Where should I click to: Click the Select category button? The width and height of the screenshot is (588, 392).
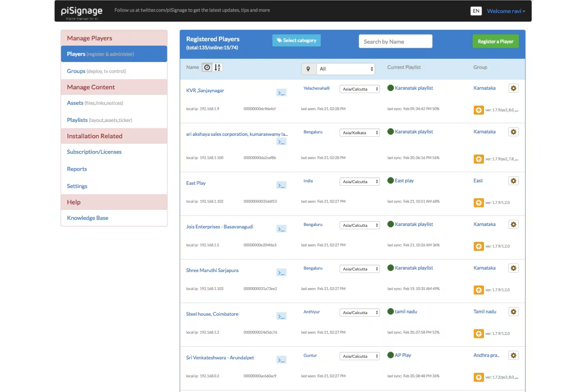[x=296, y=40]
